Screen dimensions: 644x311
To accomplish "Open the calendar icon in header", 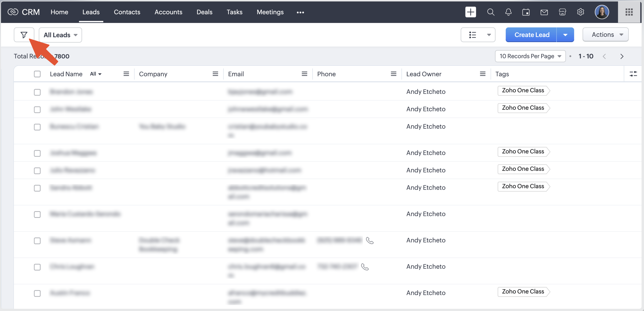I will pyautogui.click(x=526, y=12).
